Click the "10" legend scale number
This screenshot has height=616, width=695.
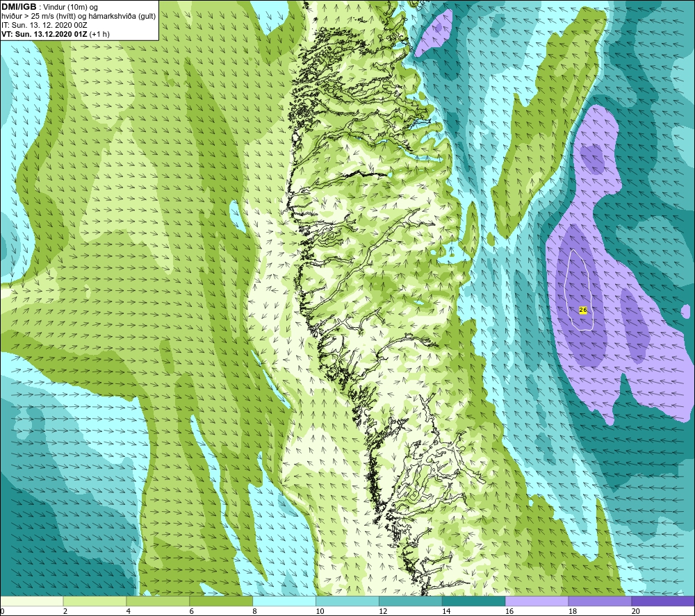[x=320, y=612]
